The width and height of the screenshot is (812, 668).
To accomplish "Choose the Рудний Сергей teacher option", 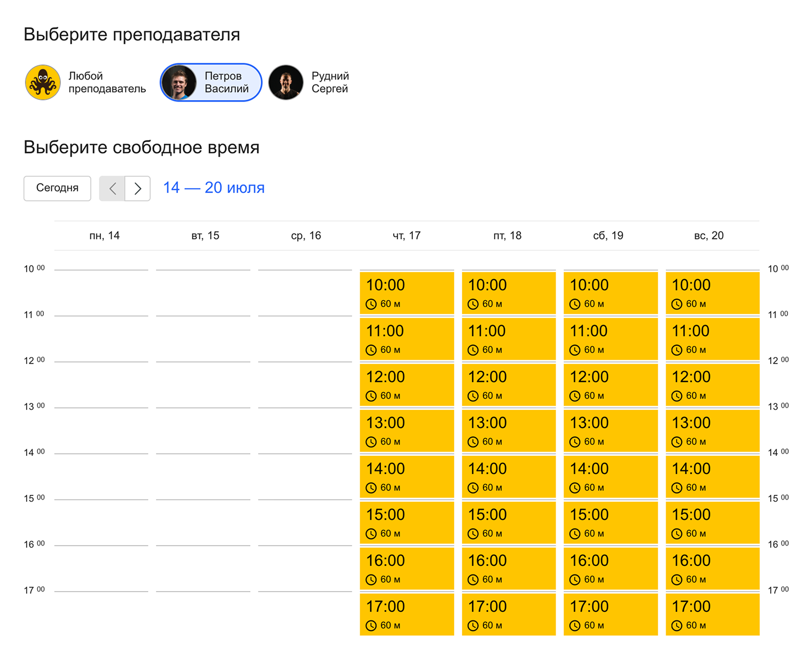I will [309, 82].
